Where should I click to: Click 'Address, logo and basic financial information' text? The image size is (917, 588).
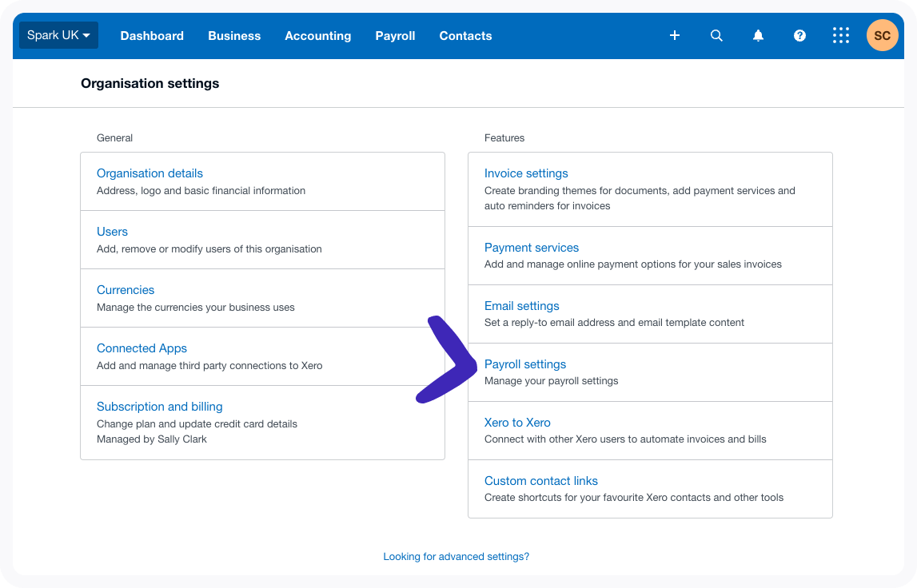[x=201, y=191]
